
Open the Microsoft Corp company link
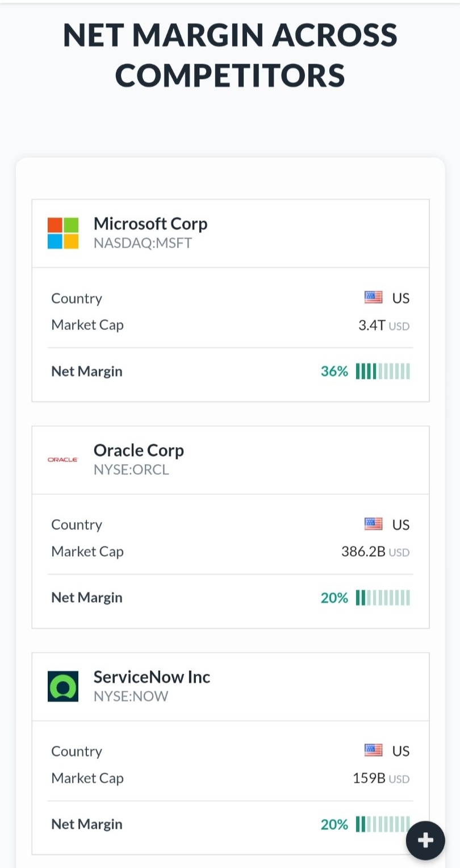click(150, 224)
